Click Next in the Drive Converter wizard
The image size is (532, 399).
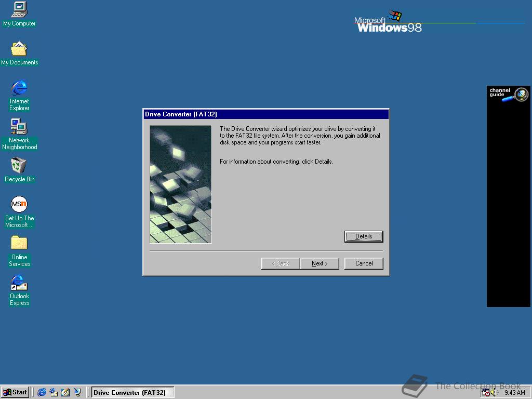tap(320, 263)
